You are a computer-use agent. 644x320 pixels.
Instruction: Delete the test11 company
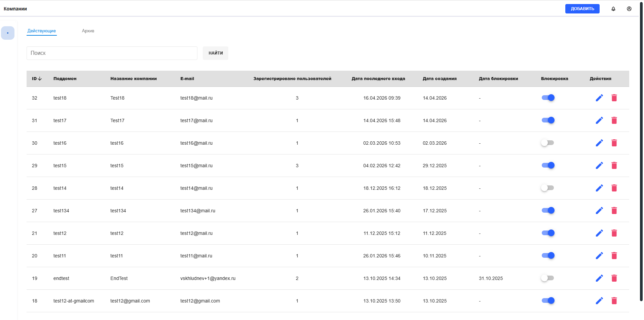[614, 256]
